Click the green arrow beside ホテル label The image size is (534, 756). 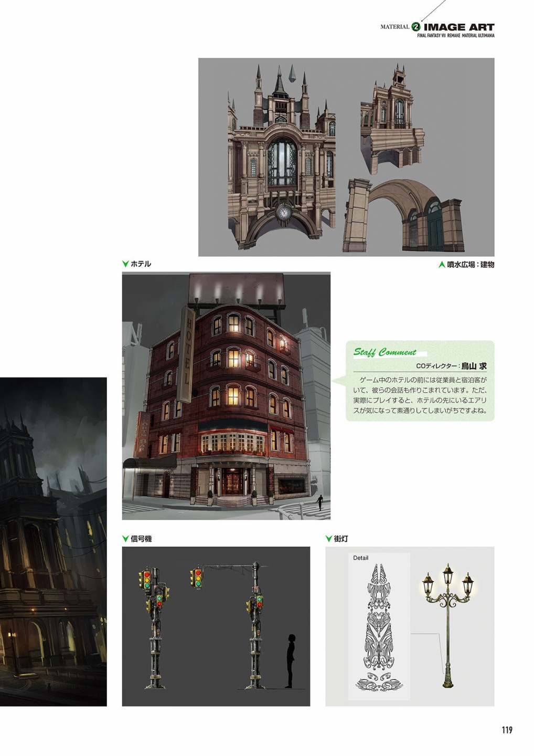125,264
